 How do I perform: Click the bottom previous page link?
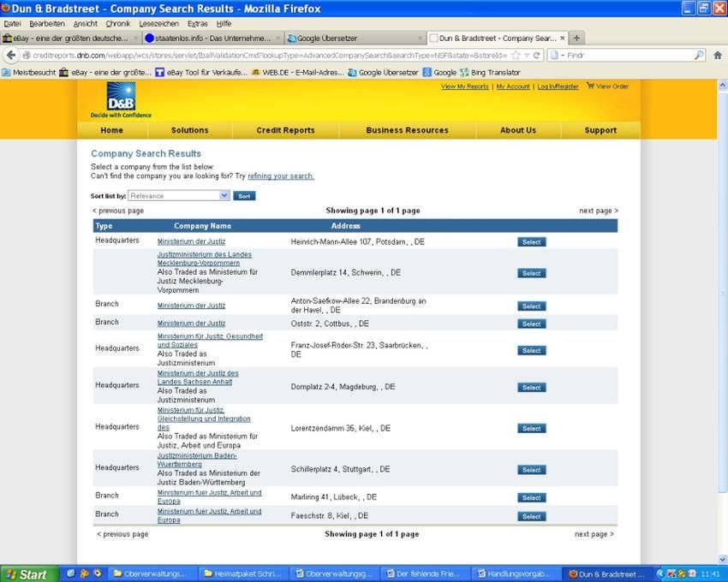tap(122, 534)
